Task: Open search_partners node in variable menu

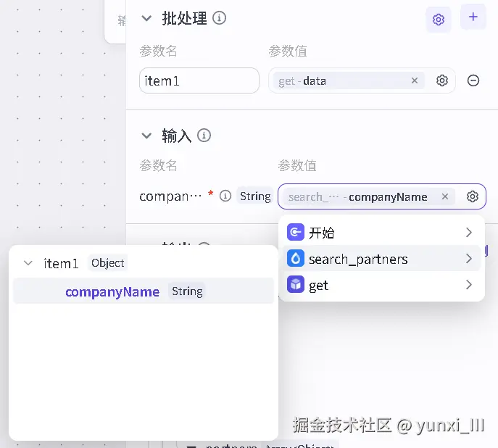Action: point(381,259)
